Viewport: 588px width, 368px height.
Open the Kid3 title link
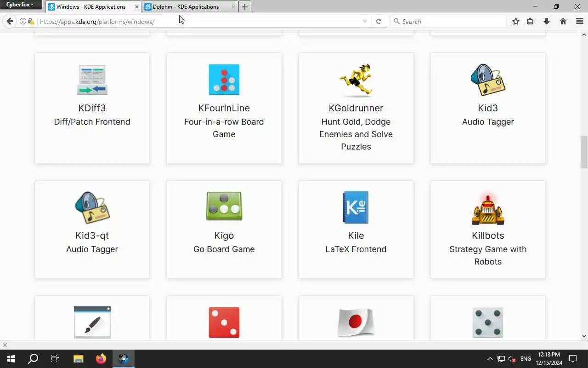click(488, 108)
